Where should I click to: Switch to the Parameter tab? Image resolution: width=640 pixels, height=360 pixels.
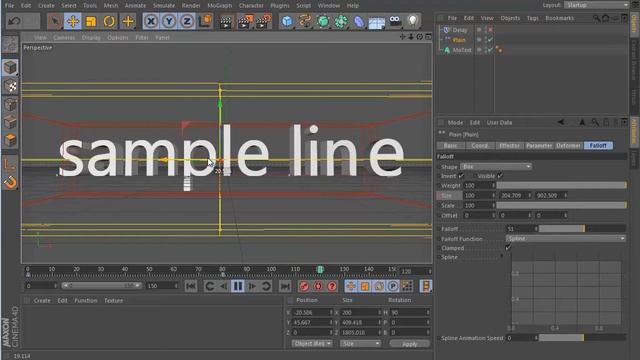click(539, 146)
